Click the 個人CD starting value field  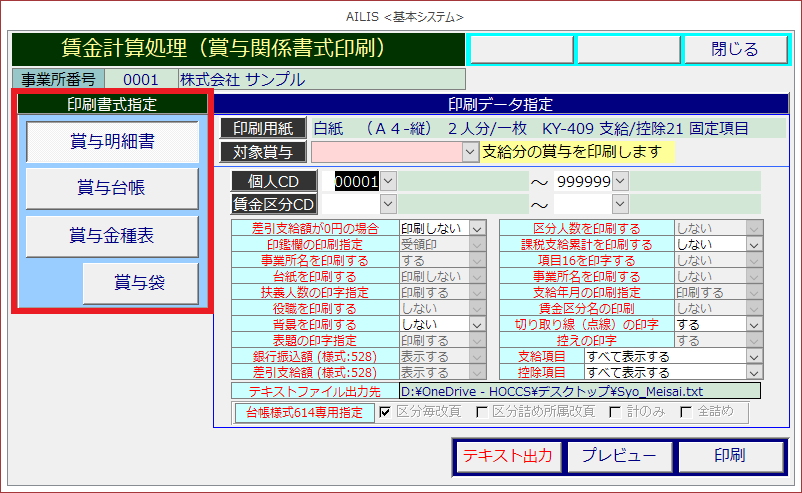[x=356, y=181]
